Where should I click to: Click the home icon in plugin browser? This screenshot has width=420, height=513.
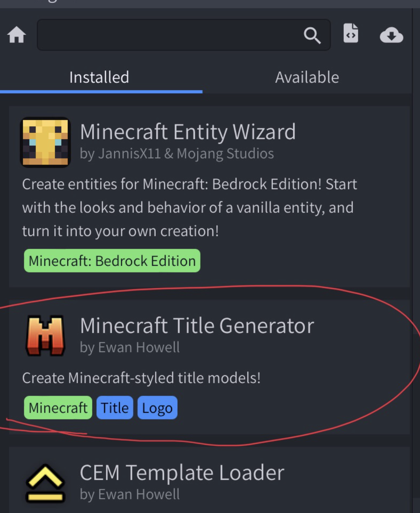point(17,35)
